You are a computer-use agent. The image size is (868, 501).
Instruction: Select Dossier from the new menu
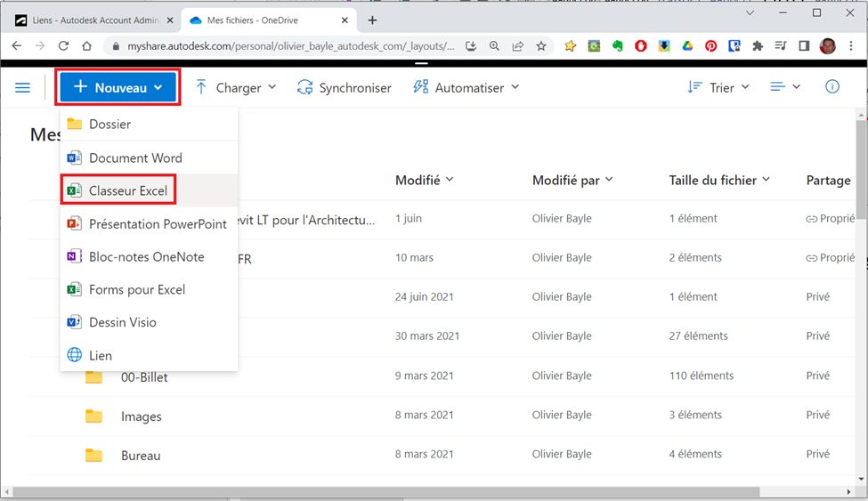point(149,124)
